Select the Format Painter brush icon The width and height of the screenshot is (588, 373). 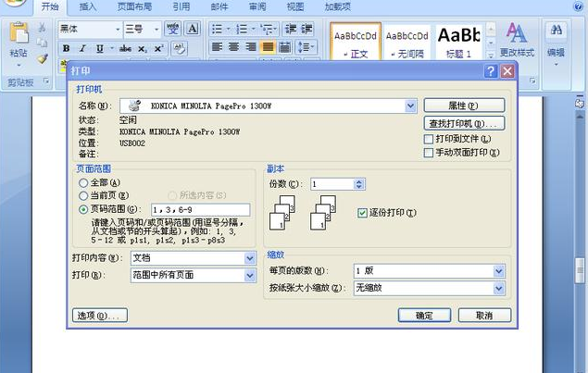coord(43,58)
